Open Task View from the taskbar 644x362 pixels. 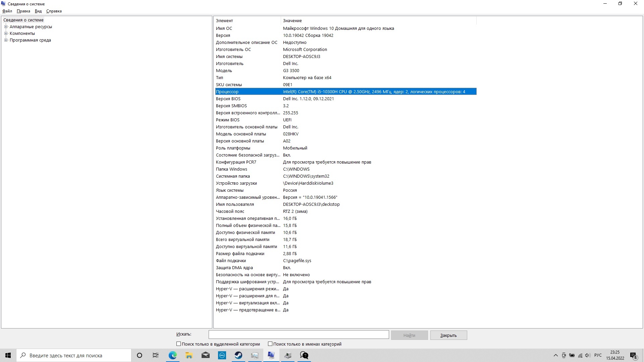click(156, 355)
